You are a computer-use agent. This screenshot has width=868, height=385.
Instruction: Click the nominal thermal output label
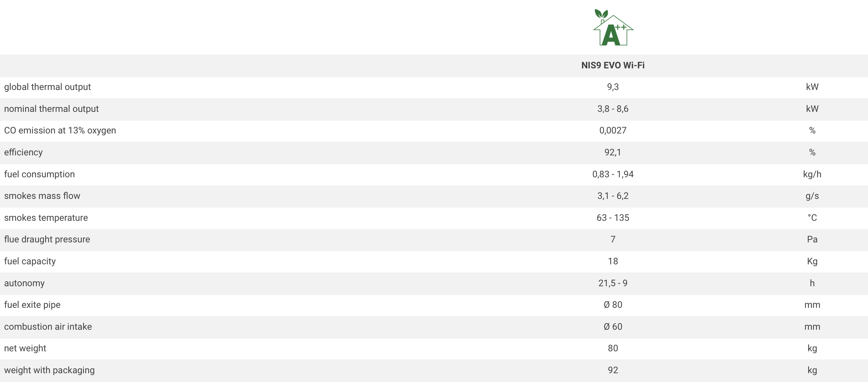coord(51,109)
